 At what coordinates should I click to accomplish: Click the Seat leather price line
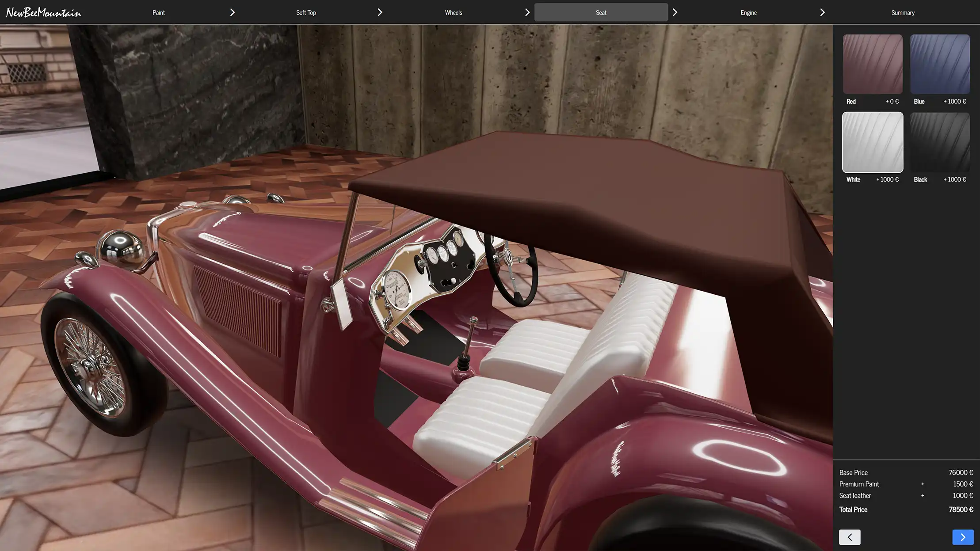coord(906,495)
